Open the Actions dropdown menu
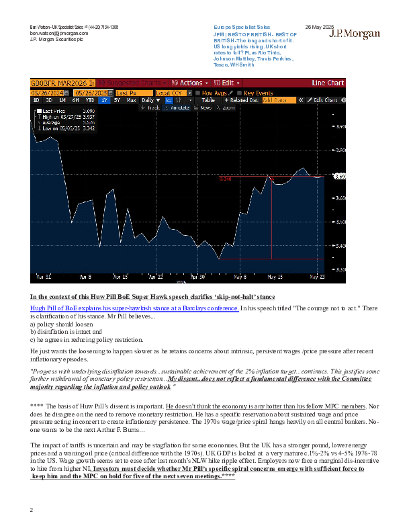The width and height of the screenshot is (411, 532). (x=189, y=83)
